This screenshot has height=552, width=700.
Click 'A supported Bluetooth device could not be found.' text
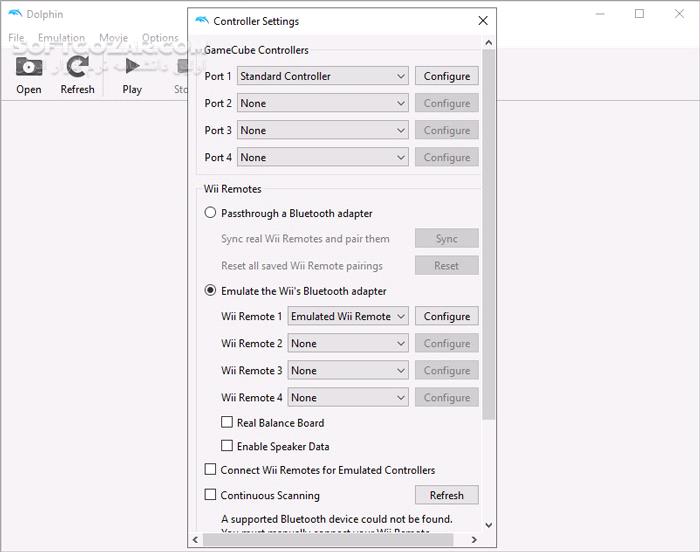click(337, 519)
